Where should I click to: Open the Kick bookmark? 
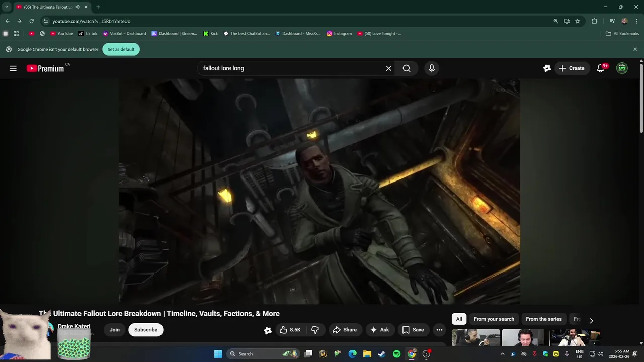(211, 34)
